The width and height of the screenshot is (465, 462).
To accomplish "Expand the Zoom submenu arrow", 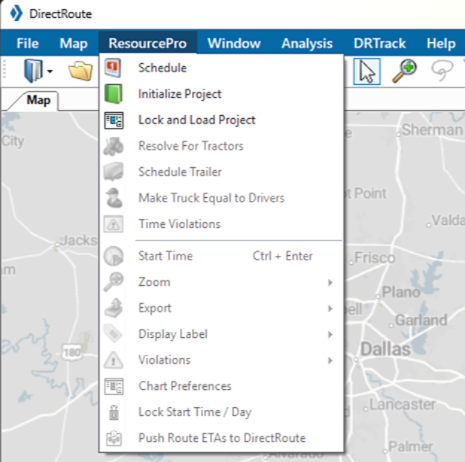I will pos(330,282).
